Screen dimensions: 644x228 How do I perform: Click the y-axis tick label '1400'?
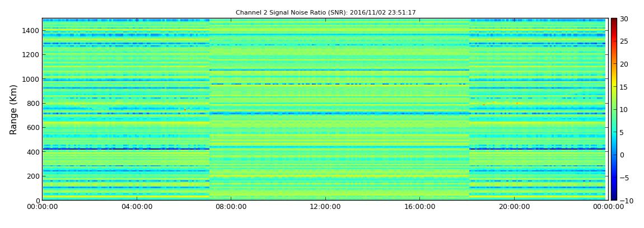[x=31, y=30]
